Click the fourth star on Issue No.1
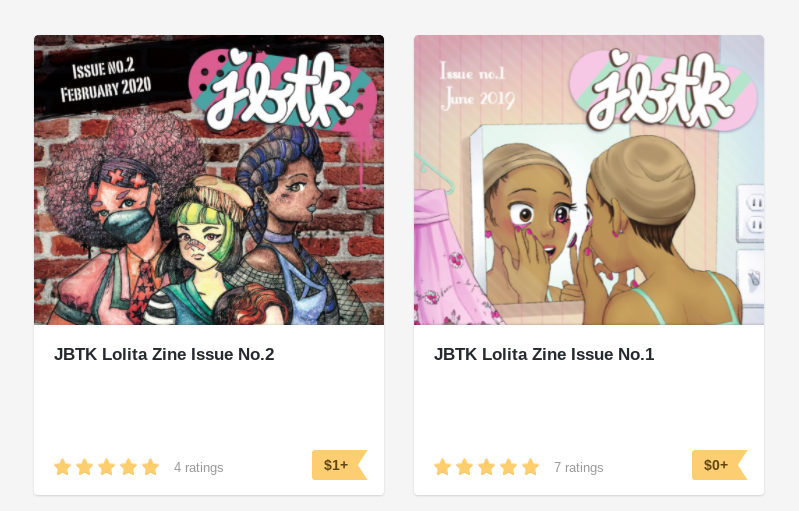Image resolution: width=799 pixels, height=511 pixels. click(509, 467)
